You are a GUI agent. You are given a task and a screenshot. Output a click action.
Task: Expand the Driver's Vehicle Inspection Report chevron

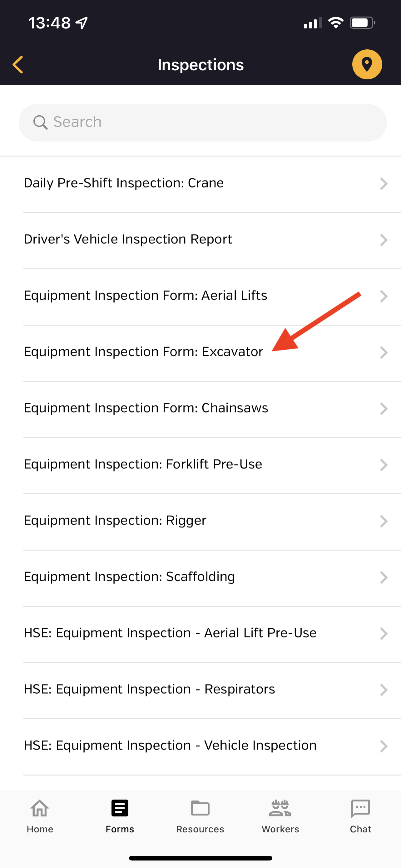click(x=384, y=240)
